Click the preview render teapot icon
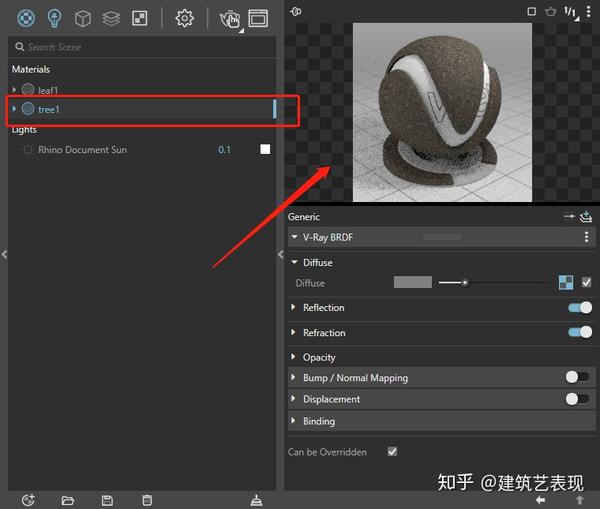This screenshot has height=509, width=600. tap(550, 11)
